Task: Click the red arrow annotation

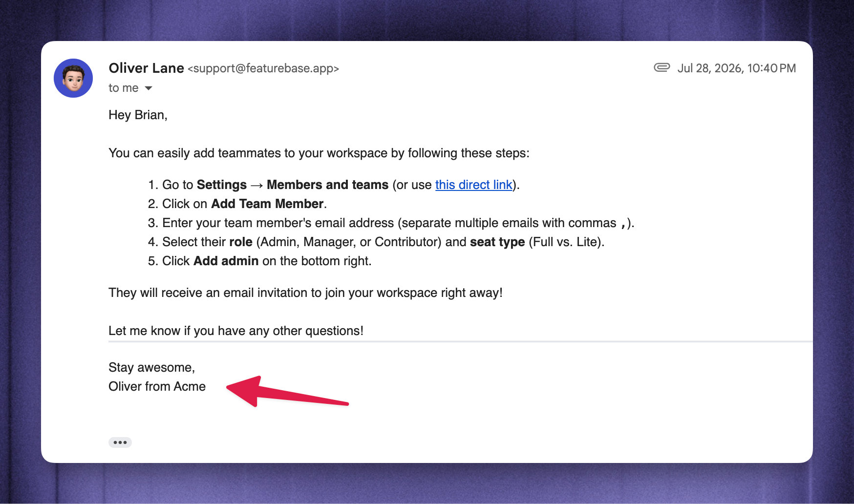Action: (287, 392)
